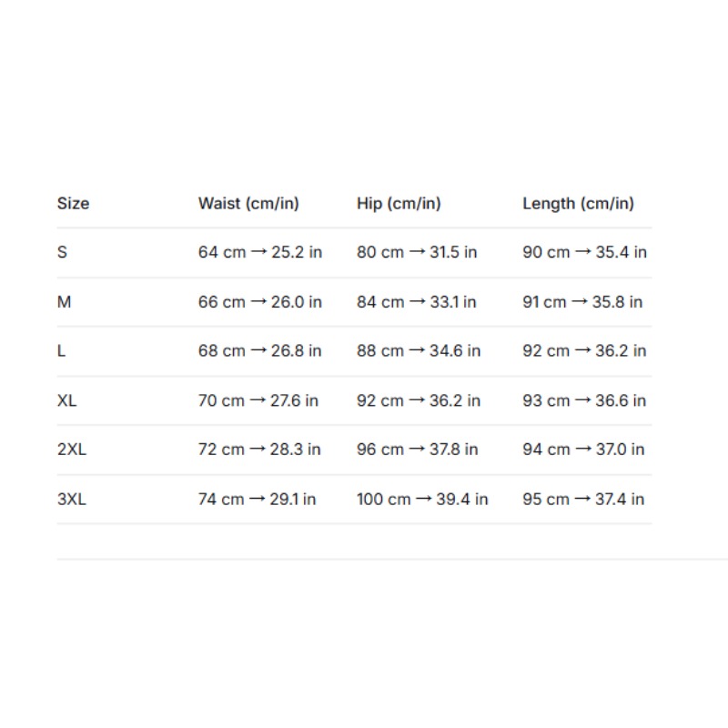
Task: Select the M size row label
Action: coord(64,302)
